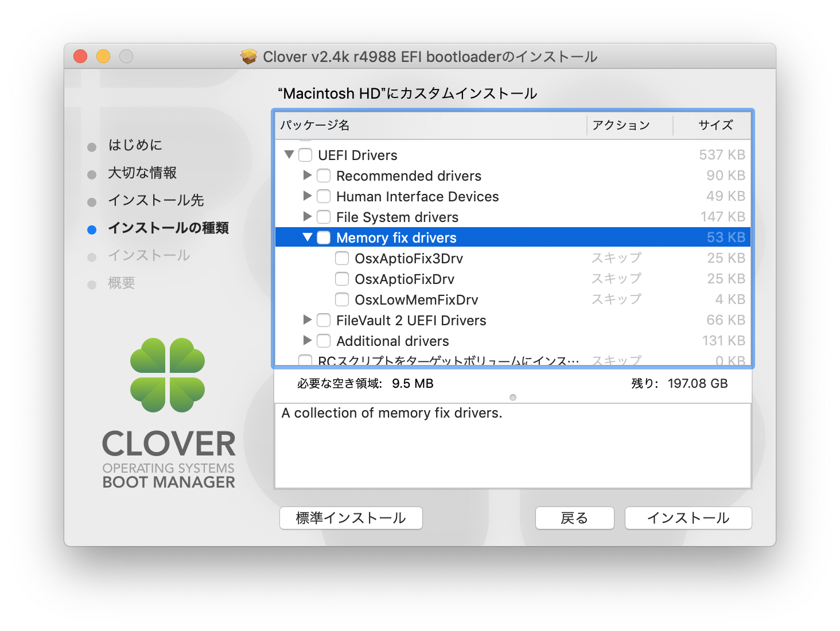Click the アクション column header
The height and width of the screenshot is (631, 840).
click(629, 125)
